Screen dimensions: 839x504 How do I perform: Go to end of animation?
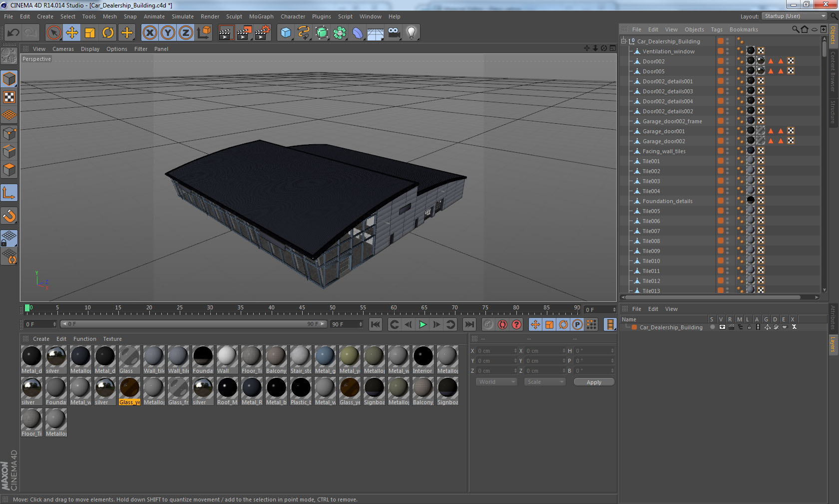[469, 324]
